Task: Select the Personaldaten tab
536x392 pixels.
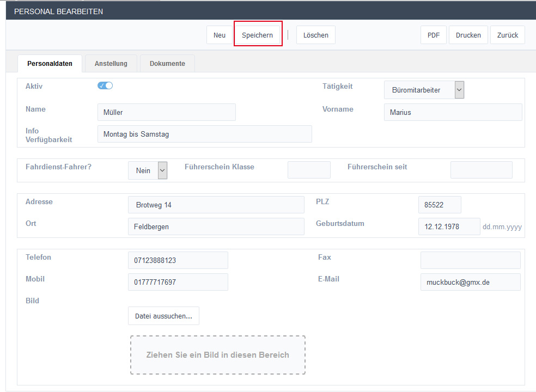Action: coord(50,64)
